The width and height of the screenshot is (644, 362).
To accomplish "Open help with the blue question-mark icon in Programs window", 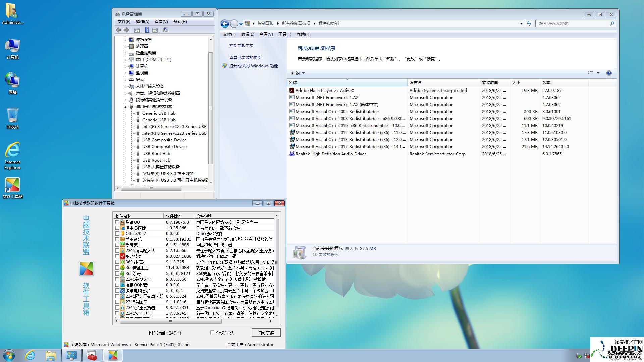I will (x=609, y=73).
